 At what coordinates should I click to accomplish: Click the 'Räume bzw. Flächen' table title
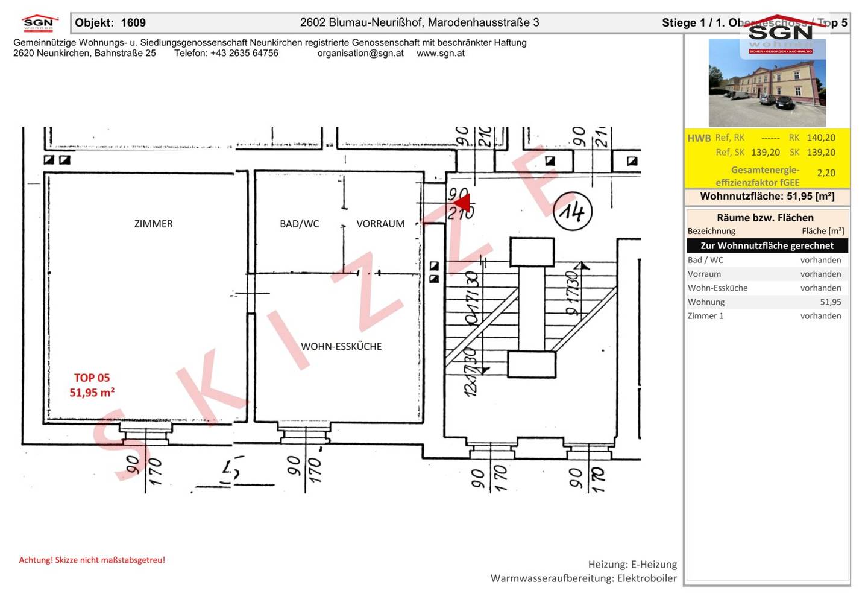pos(765,218)
